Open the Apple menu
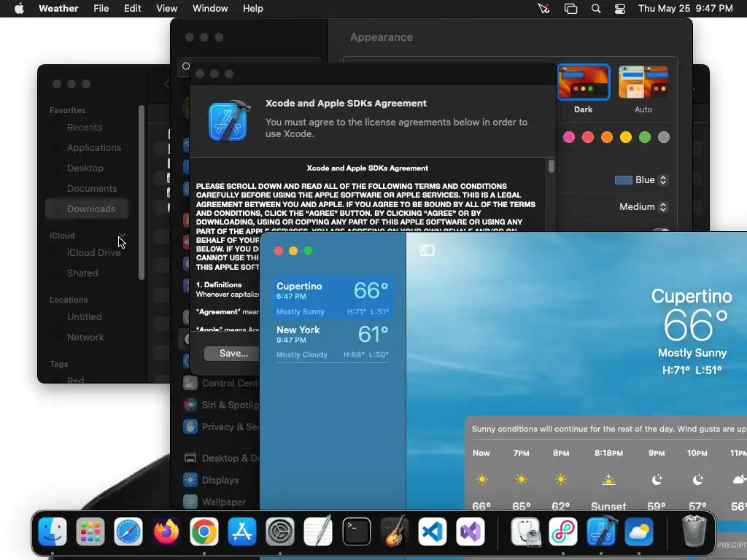This screenshot has height=560, width=747. tap(19, 9)
